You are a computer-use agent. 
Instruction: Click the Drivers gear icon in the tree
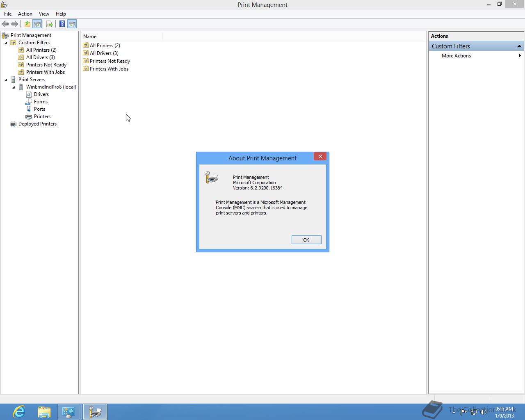click(29, 94)
